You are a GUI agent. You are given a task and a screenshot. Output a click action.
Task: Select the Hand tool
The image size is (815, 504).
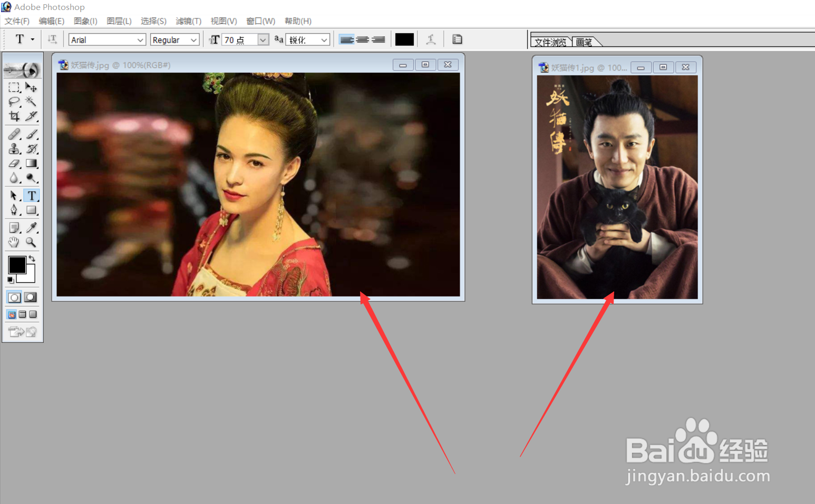(14, 242)
